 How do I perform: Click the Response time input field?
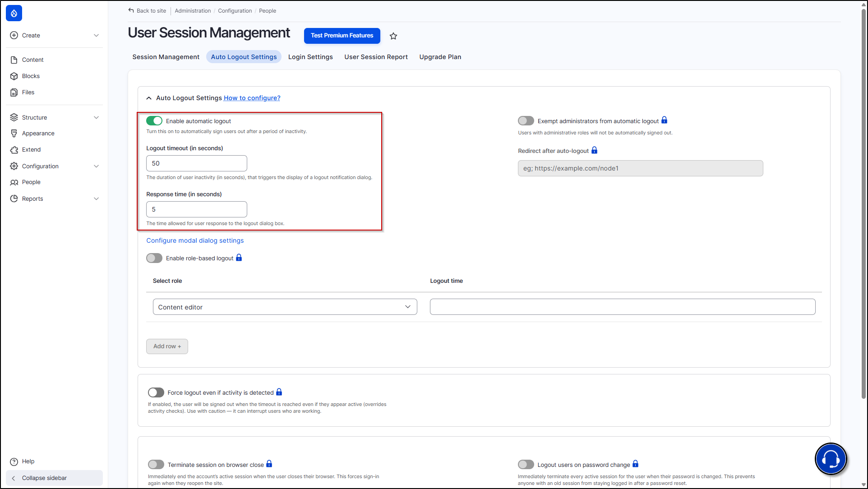pyautogui.click(x=197, y=209)
